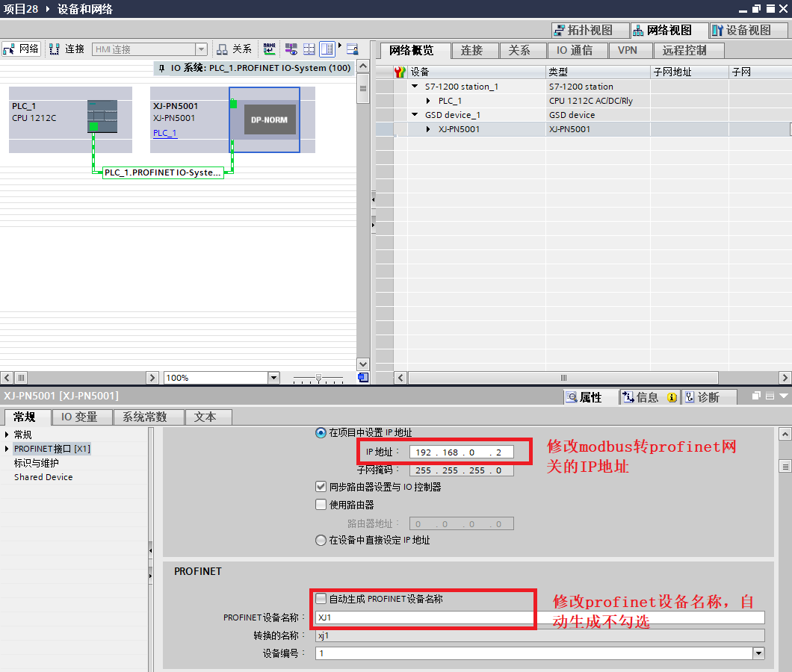Collapse GSD device_1 tree node

[415, 114]
